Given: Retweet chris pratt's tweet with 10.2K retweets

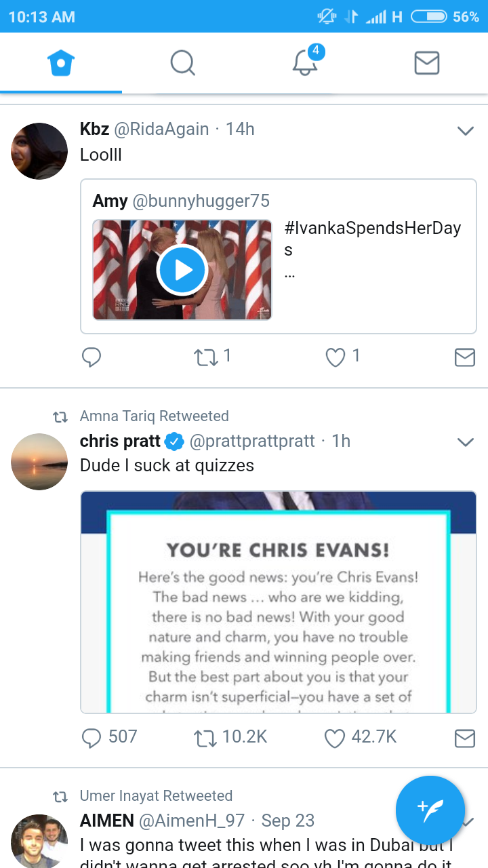Looking at the screenshot, I should [x=205, y=738].
